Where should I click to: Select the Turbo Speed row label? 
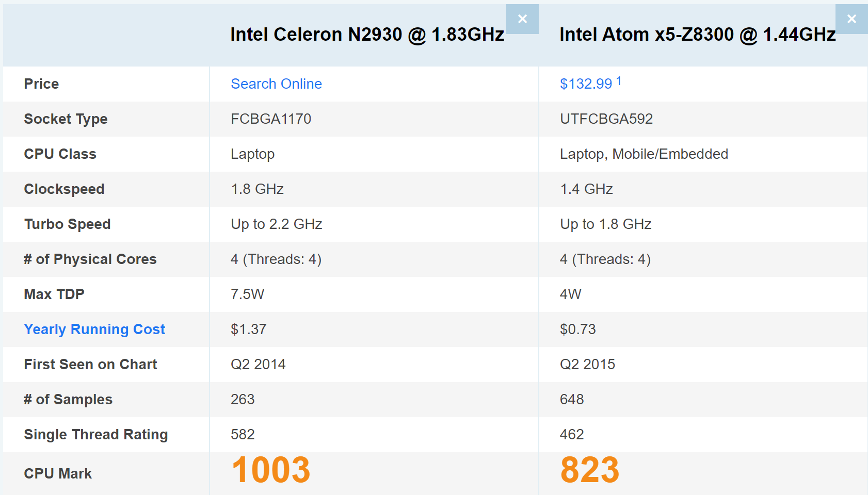(67, 224)
